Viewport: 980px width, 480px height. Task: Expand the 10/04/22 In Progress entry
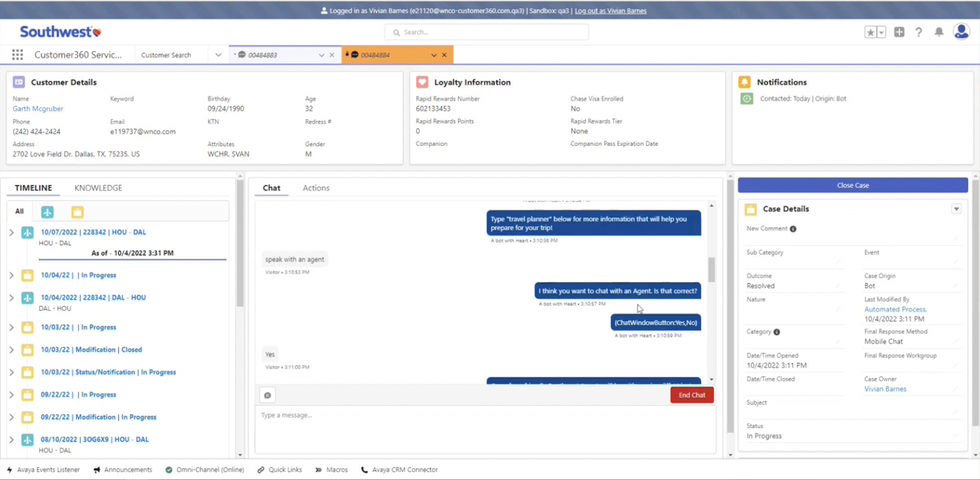pyautogui.click(x=11, y=275)
